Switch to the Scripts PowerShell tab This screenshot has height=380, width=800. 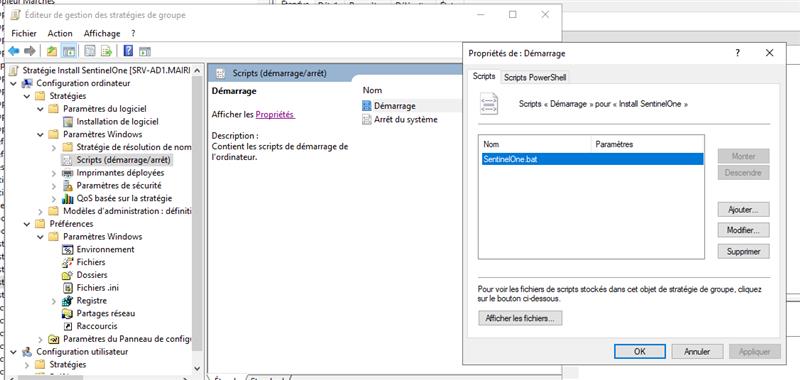(535, 78)
